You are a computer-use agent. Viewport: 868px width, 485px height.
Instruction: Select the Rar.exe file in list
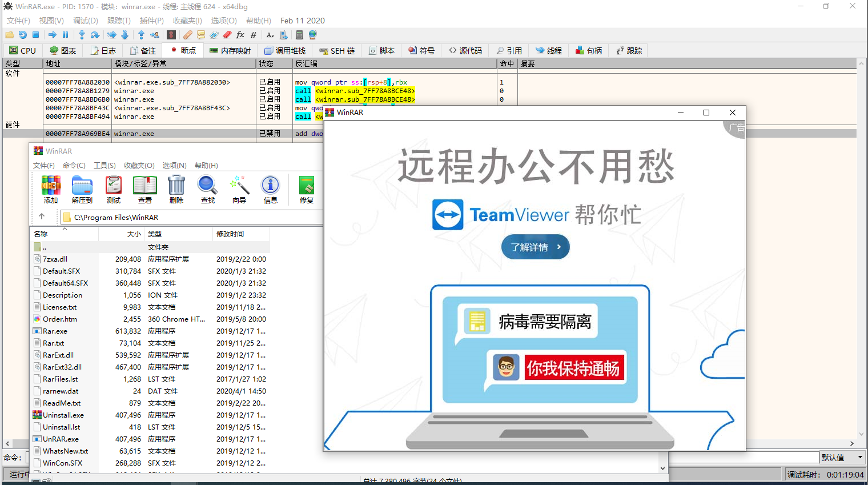pos(55,331)
